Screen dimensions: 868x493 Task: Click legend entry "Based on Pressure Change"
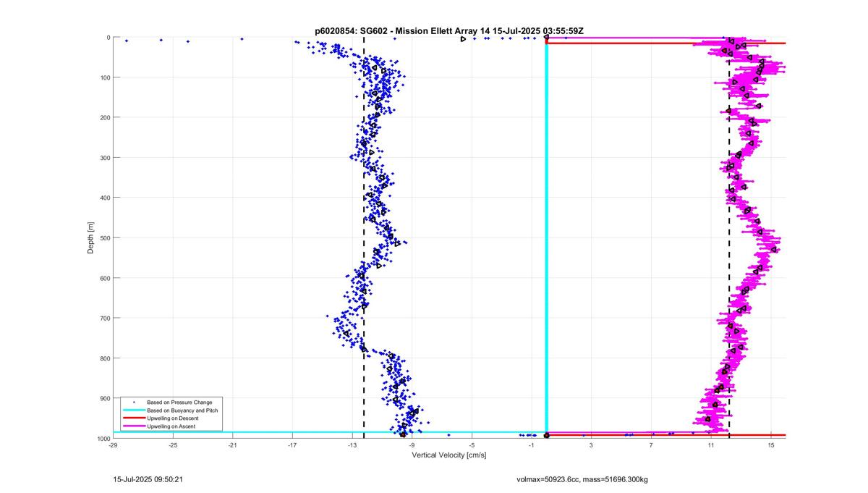tap(179, 402)
